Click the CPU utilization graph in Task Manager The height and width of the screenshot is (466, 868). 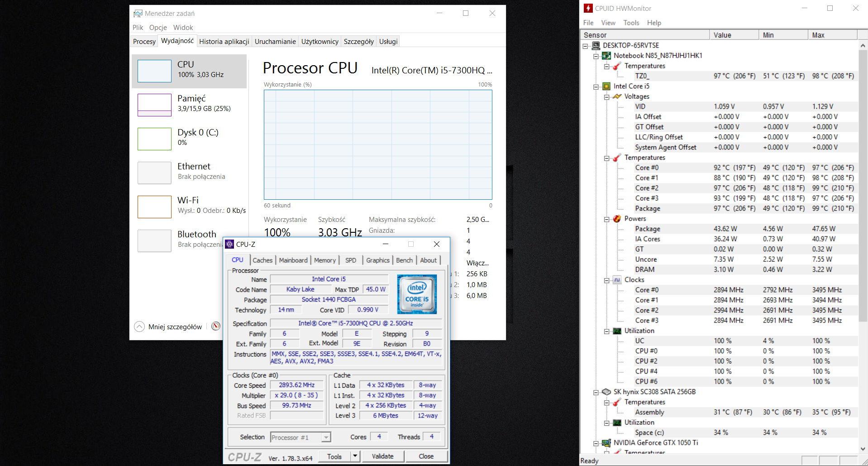click(x=378, y=144)
